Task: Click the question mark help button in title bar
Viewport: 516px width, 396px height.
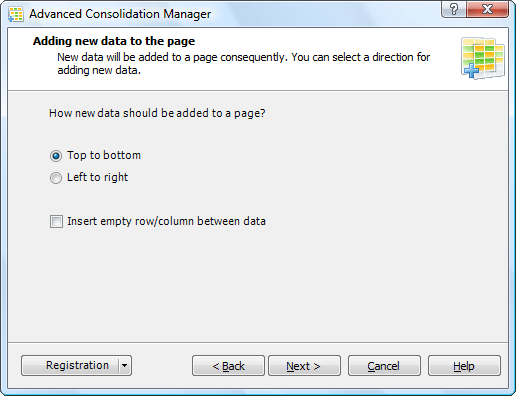Action: coord(454,9)
